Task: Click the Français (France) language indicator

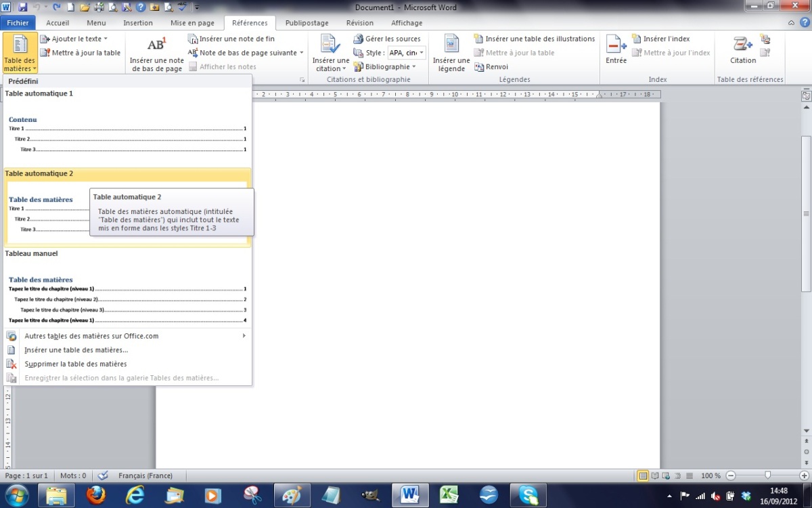Action: click(145, 475)
